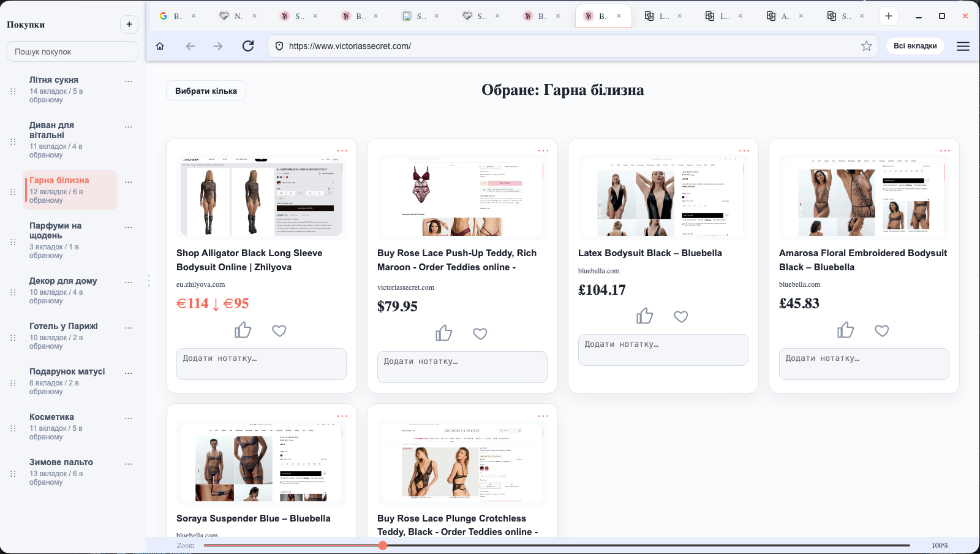The width and height of the screenshot is (980, 554).
Task: Toggle the heart on Amarosa Floral Bodysuit
Action: point(882,331)
